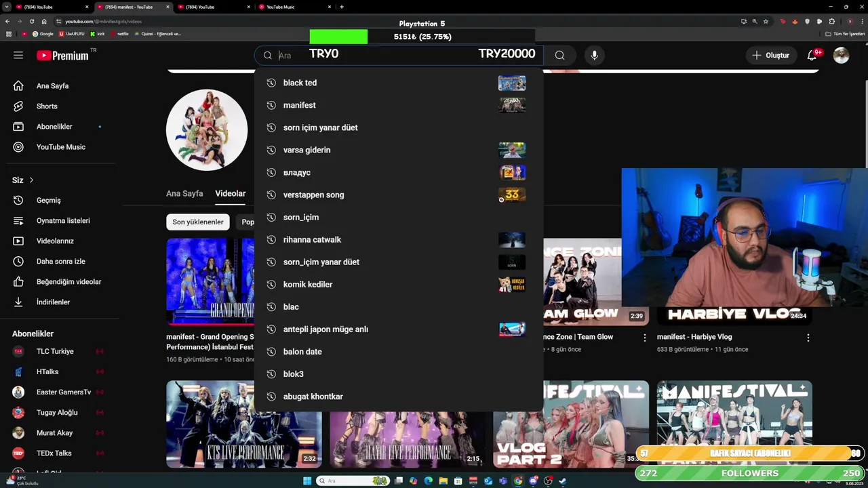
Task: Close the manifest - YouTube browser tab
Action: [167, 7]
